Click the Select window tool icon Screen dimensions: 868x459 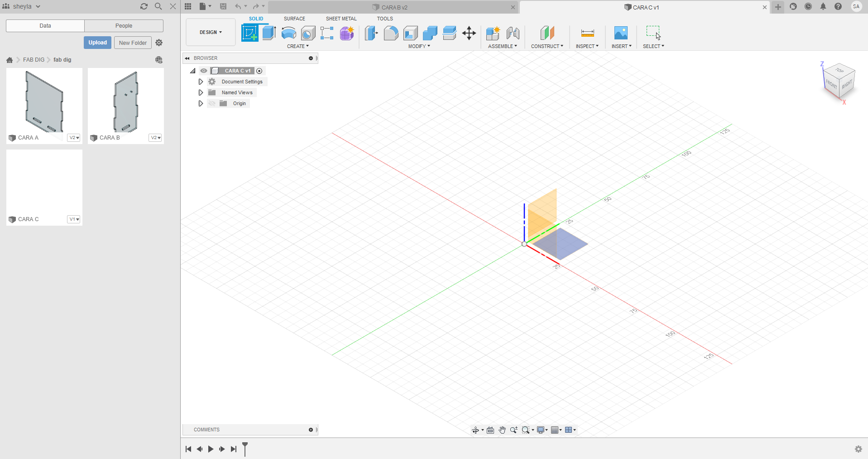point(653,33)
